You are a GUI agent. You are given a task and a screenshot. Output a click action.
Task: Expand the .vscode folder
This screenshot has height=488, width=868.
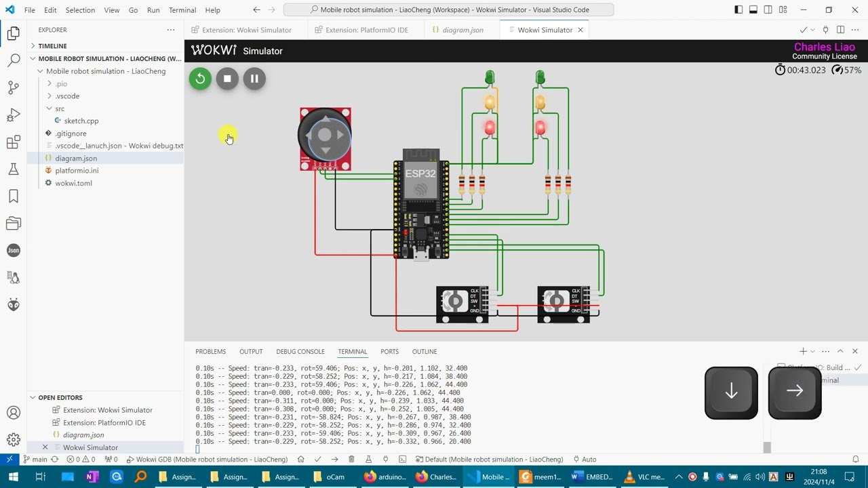(x=105, y=96)
